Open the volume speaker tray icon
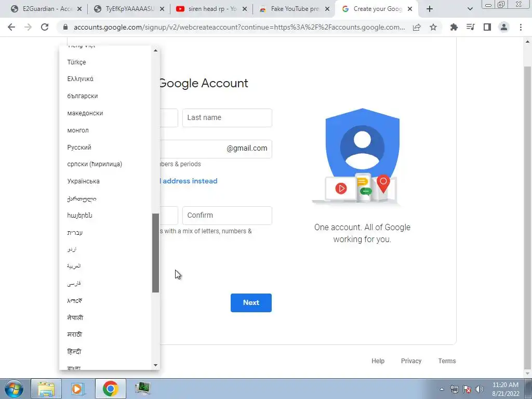Screen dimensions: 532x399 click(x=480, y=389)
